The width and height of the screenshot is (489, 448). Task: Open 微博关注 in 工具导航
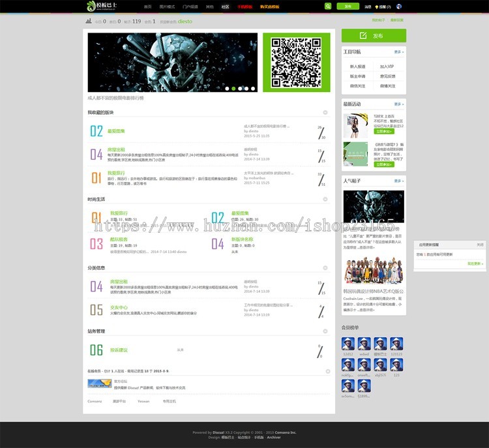388,86
